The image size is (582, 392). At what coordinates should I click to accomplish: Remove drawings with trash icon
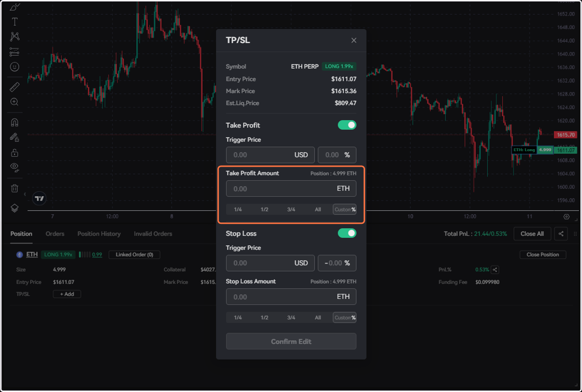(15, 188)
